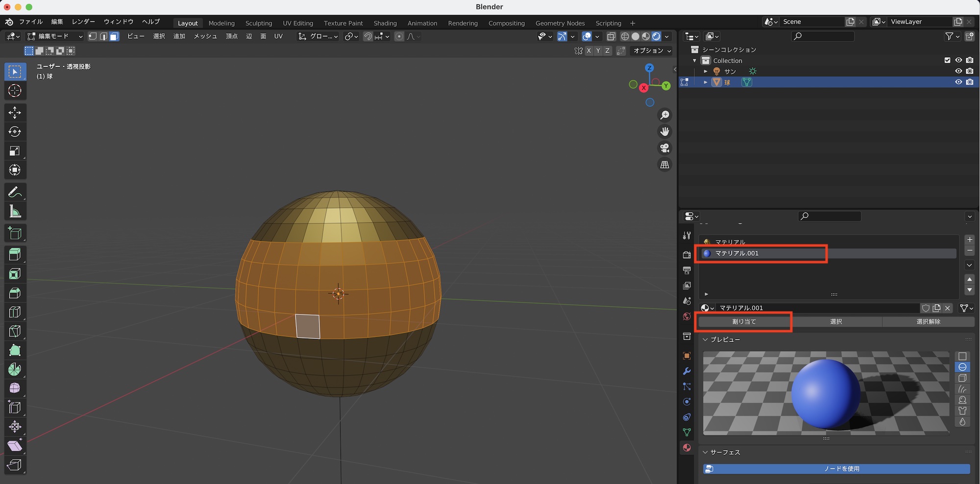Switch to the Shading workspace tab
Viewport: 980px width, 484px height.
pos(385,23)
